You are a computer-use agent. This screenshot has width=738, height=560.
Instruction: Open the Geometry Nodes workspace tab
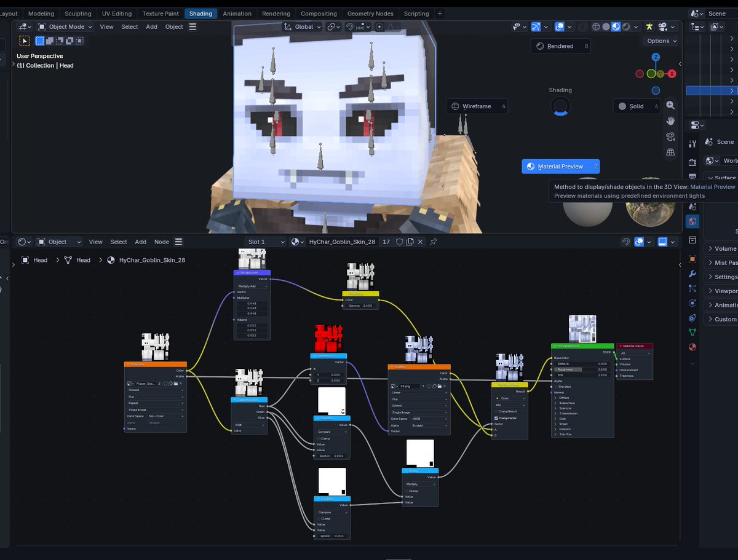tap(370, 14)
